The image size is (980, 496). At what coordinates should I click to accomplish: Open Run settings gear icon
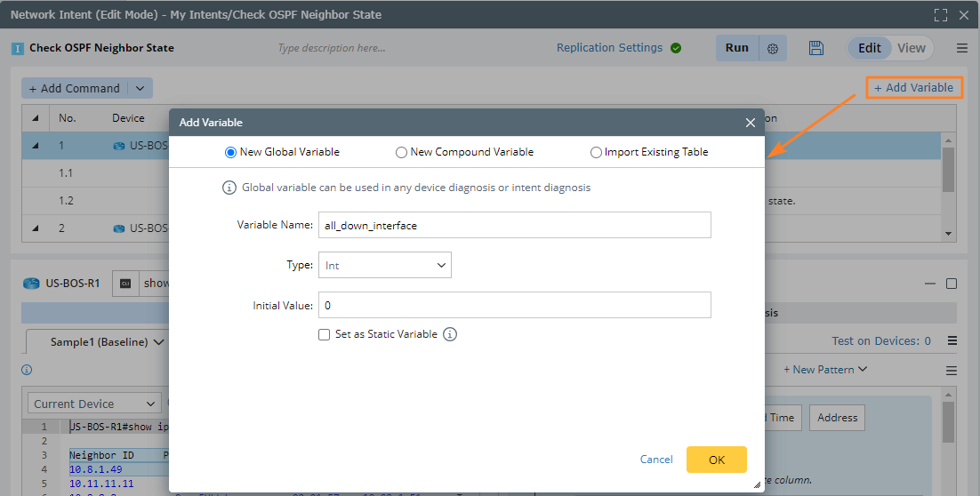pyautogui.click(x=773, y=49)
